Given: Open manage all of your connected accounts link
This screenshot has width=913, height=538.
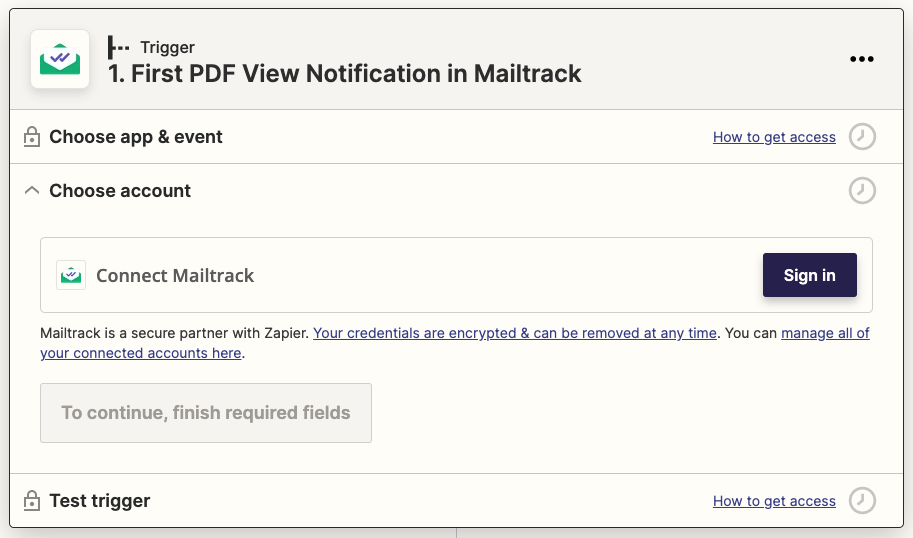Looking at the screenshot, I should [x=825, y=333].
